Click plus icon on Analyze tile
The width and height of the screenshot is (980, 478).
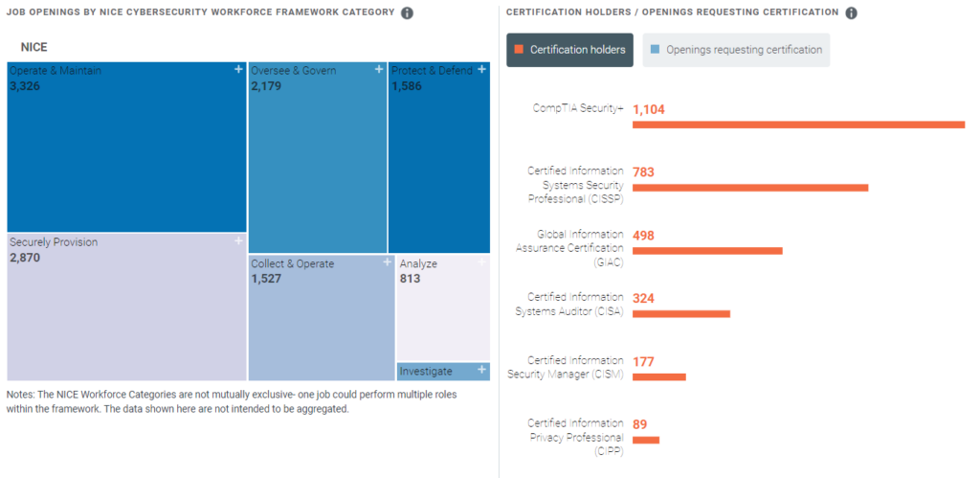click(482, 262)
